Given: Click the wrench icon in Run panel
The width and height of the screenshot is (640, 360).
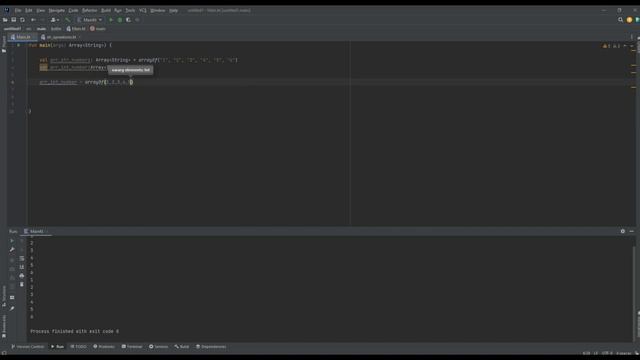Looking at the screenshot, I should 12,249.
